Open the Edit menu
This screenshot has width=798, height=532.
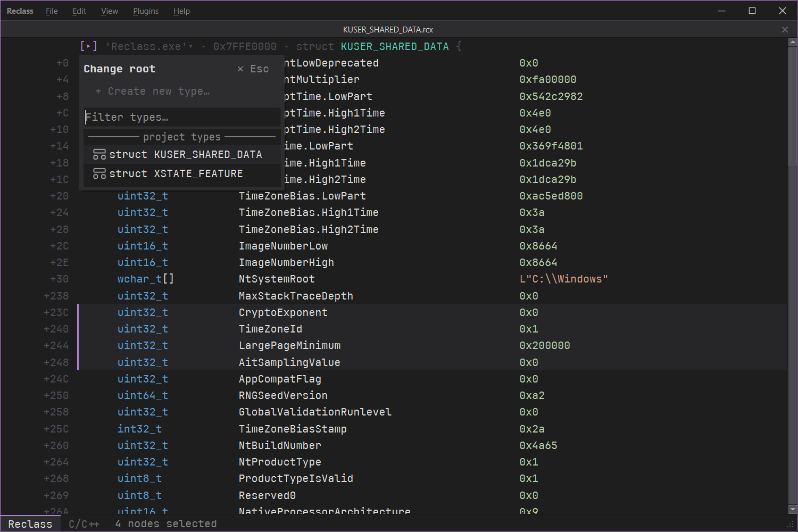point(79,11)
